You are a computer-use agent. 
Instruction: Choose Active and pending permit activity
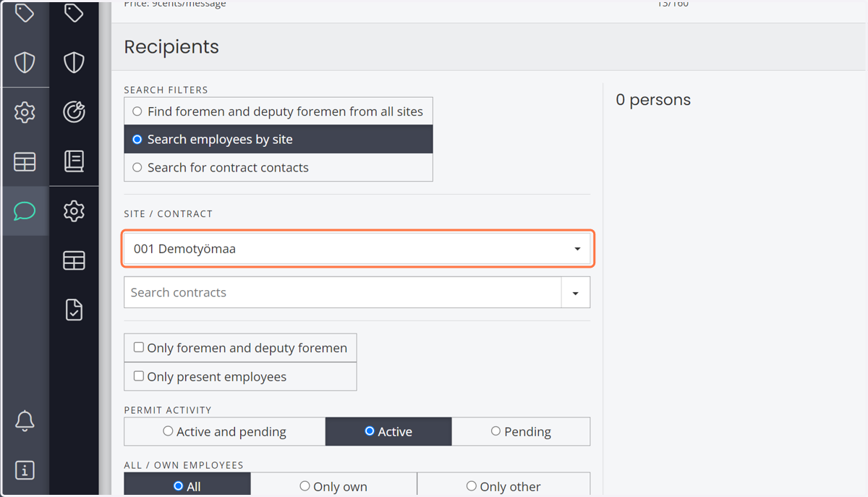point(225,431)
